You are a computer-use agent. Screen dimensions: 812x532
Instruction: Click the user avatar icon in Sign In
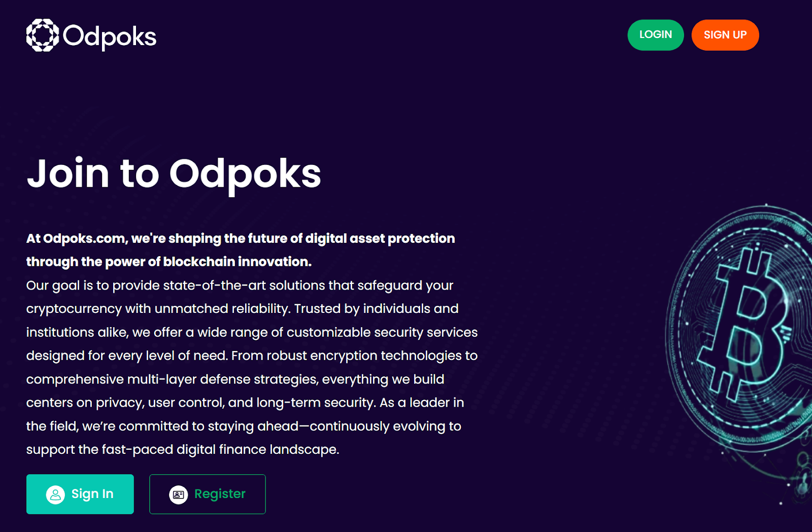[x=55, y=494]
